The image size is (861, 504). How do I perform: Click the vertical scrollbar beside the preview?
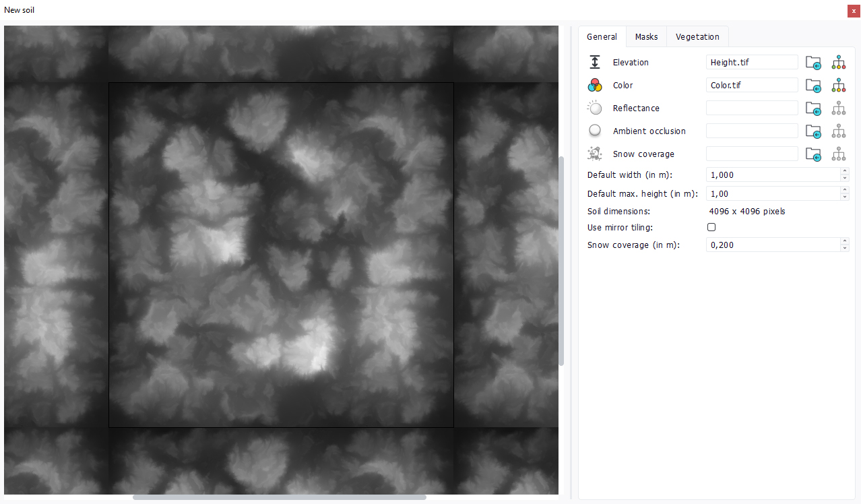point(561,261)
